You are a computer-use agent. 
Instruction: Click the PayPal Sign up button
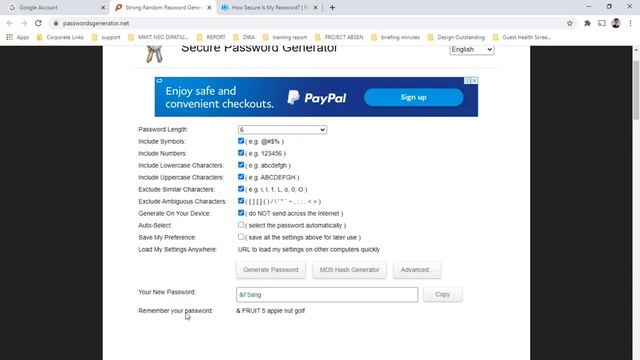413,97
